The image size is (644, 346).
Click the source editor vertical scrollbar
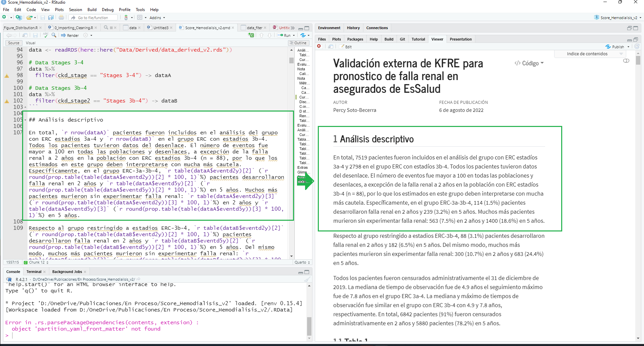(x=291, y=151)
